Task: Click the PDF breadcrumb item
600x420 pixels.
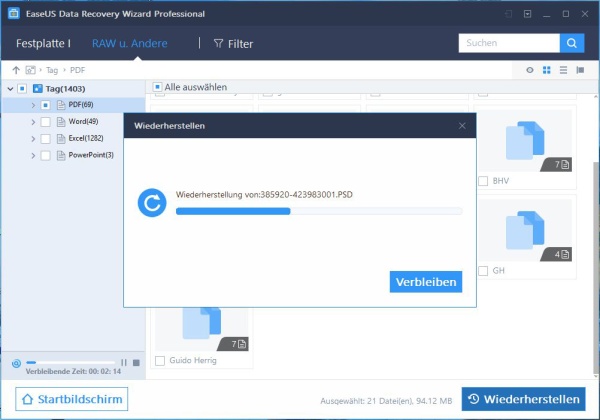Action: [78, 70]
